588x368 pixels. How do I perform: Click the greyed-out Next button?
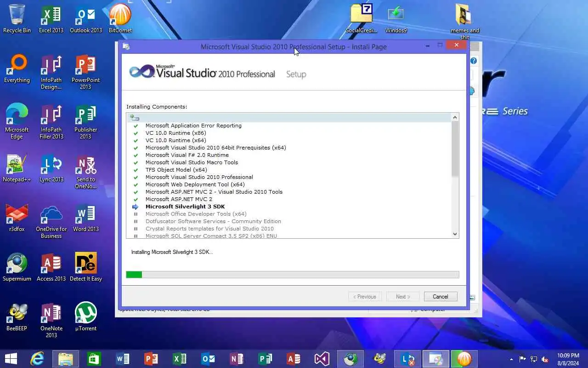coord(403,297)
